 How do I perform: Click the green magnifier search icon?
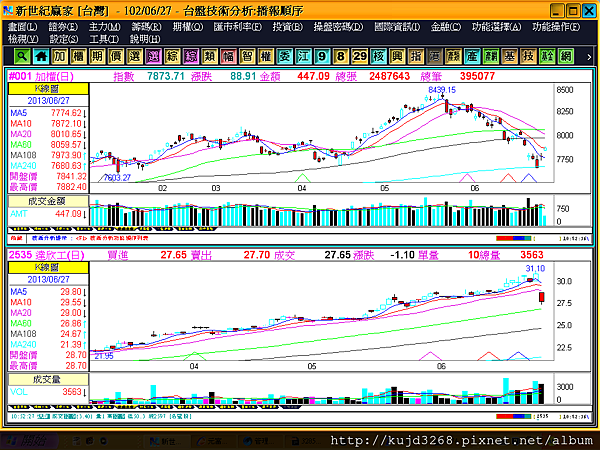pyautogui.click(x=22, y=57)
